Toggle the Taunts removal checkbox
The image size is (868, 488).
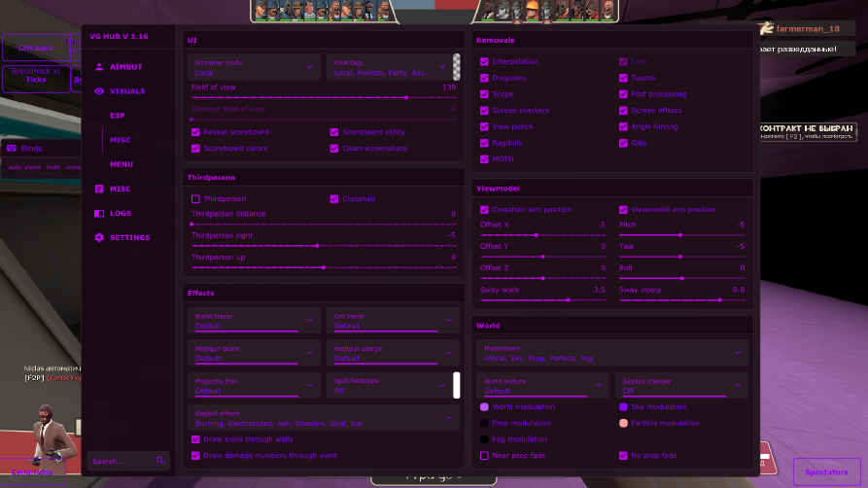623,78
